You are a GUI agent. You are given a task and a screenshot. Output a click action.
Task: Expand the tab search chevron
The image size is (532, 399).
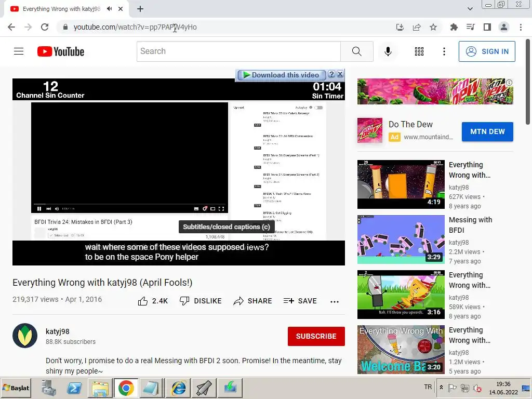(470, 9)
